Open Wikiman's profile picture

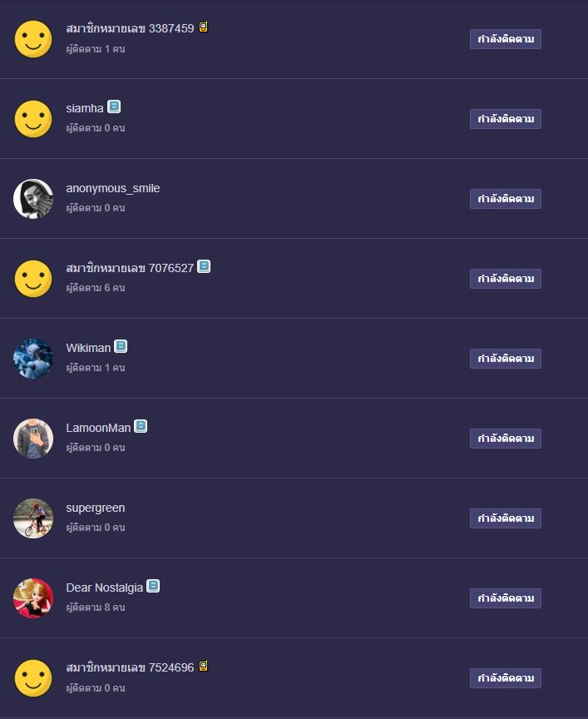[x=33, y=359]
